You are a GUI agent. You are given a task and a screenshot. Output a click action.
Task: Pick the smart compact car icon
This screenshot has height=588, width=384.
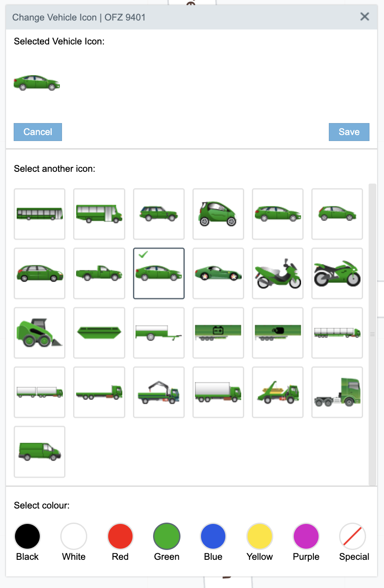point(218,214)
